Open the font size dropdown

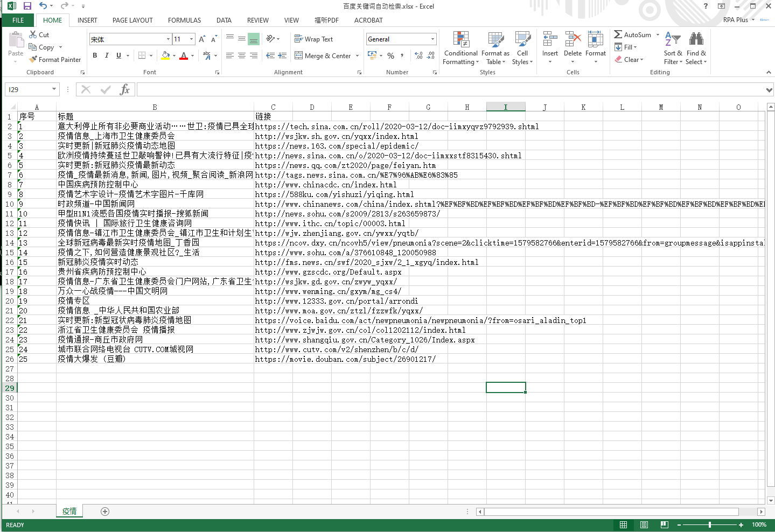coord(191,39)
